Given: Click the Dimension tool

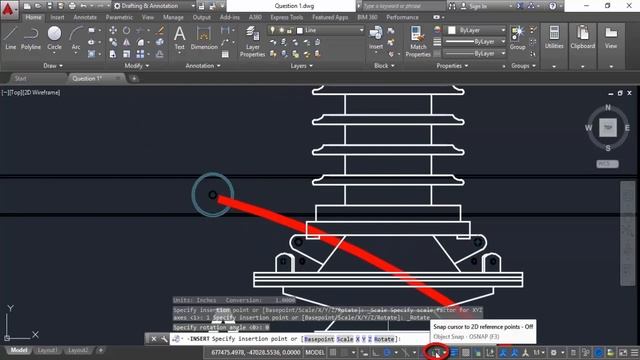Looking at the screenshot, I should [x=204, y=38].
